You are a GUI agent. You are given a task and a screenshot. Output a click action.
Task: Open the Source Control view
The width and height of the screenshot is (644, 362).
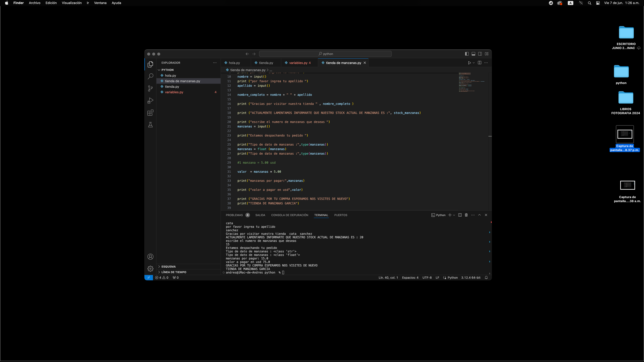(150, 88)
